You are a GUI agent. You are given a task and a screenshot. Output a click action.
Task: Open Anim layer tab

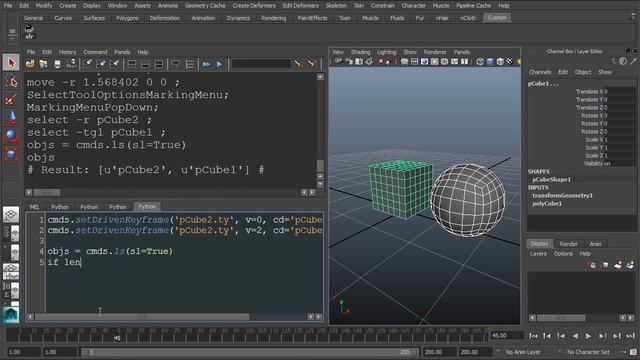[595, 244]
